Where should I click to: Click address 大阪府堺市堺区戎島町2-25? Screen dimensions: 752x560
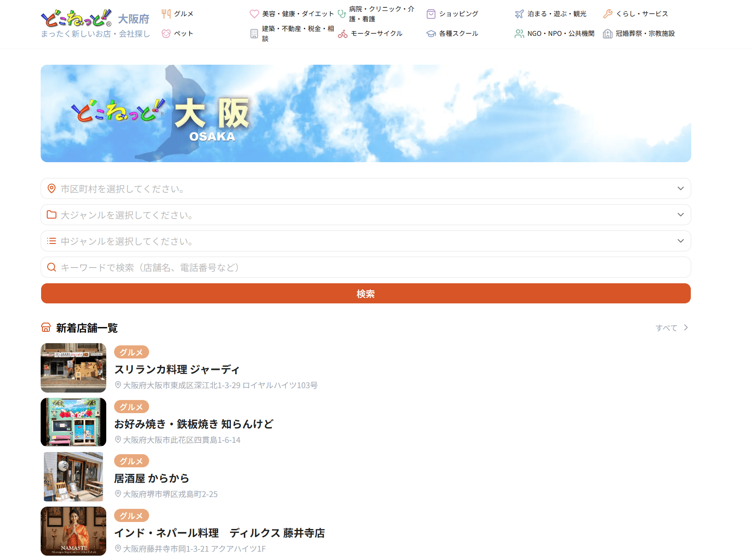[171, 494]
